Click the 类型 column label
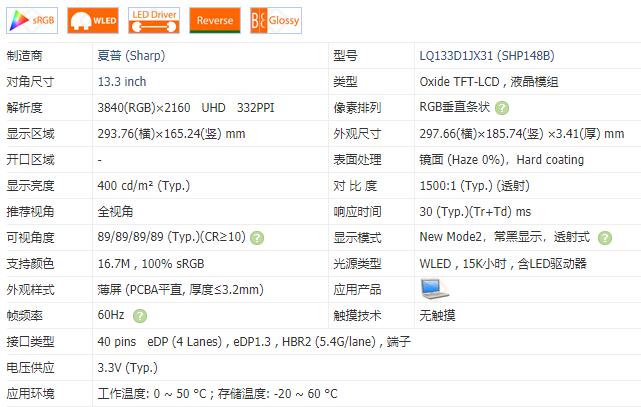This screenshot has height=407, width=641. click(x=345, y=82)
